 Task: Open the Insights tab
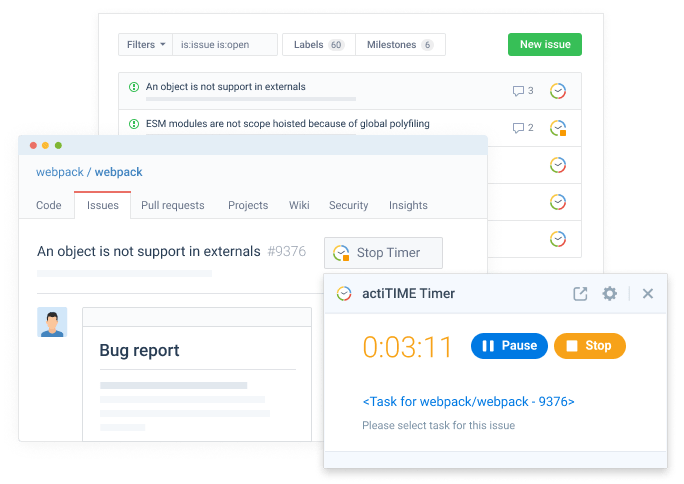coord(408,205)
